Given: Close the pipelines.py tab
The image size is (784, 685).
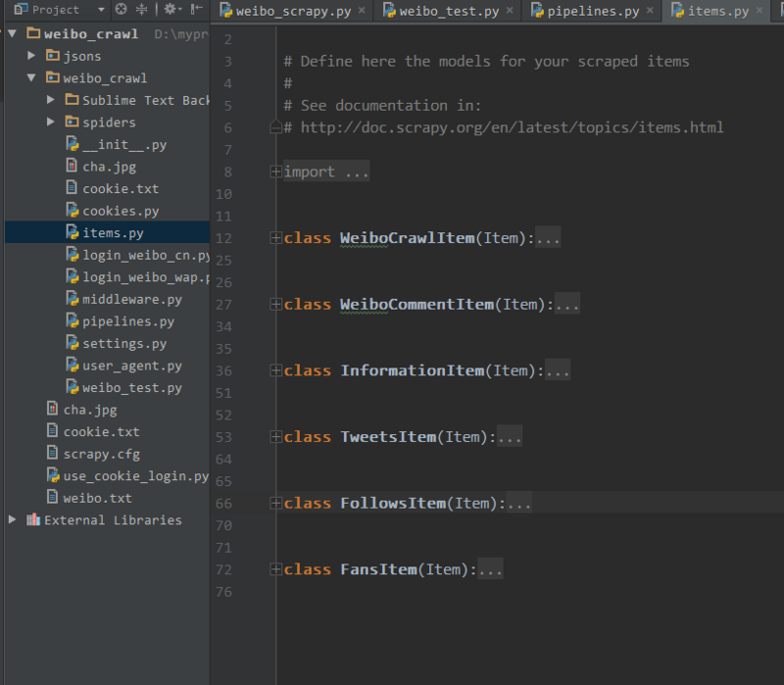Looking at the screenshot, I should (x=650, y=10).
